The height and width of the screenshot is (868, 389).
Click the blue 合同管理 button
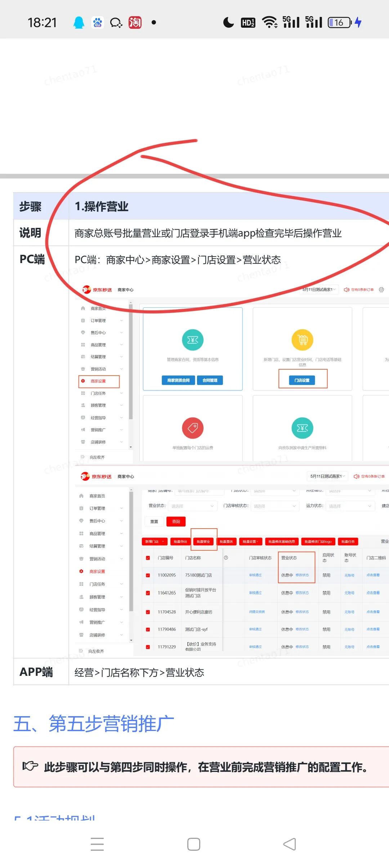210,380
